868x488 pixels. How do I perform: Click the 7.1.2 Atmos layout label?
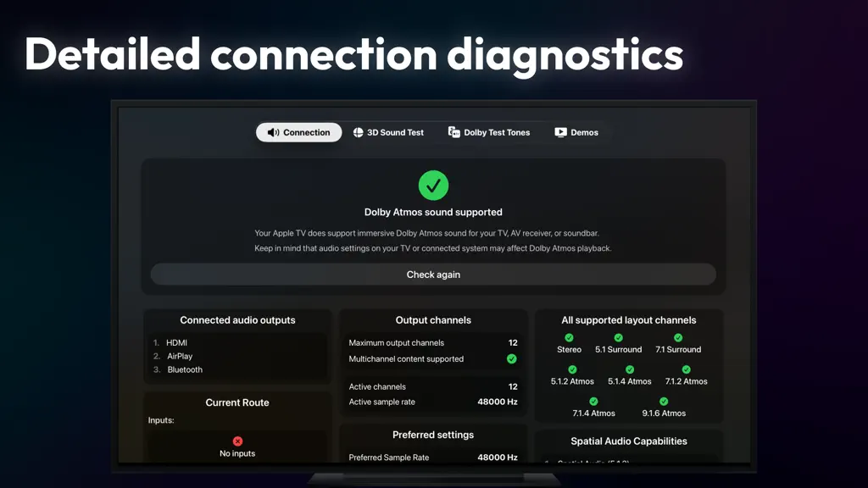(687, 381)
